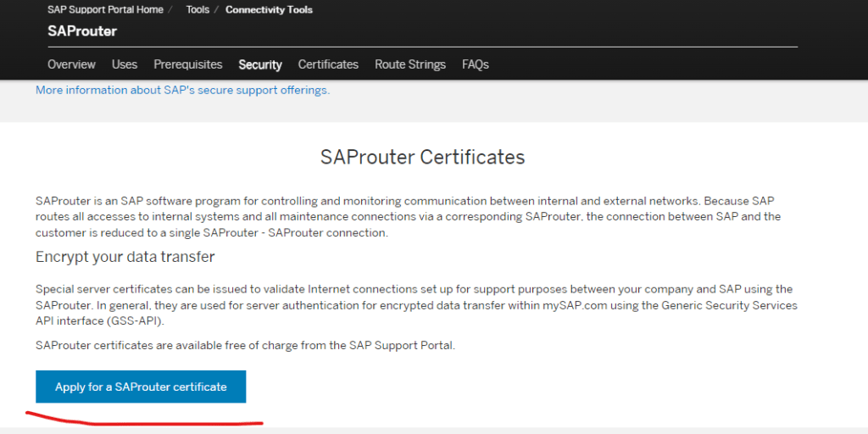Follow the SAP secure support offerings link
This screenshot has width=868, height=434.
point(182,90)
